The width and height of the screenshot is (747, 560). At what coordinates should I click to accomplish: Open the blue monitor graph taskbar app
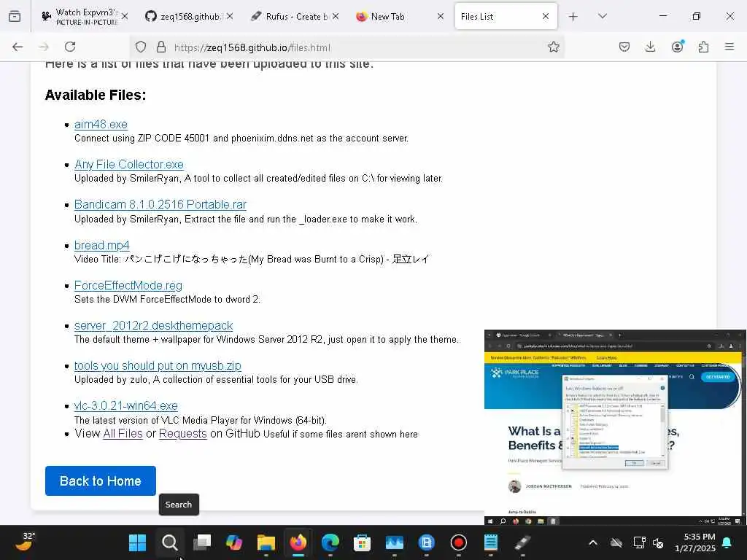coord(395,542)
